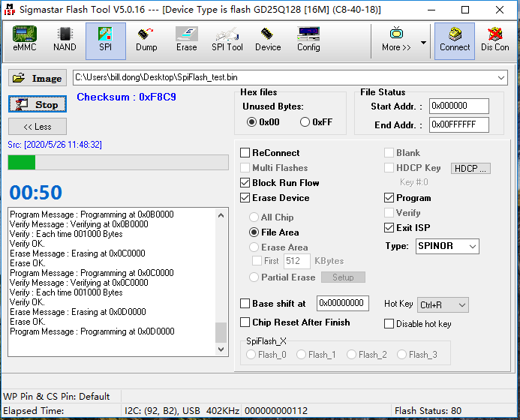Select the 0xFF unused bytes radio
The width and height of the screenshot is (520, 420).
click(x=305, y=122)
